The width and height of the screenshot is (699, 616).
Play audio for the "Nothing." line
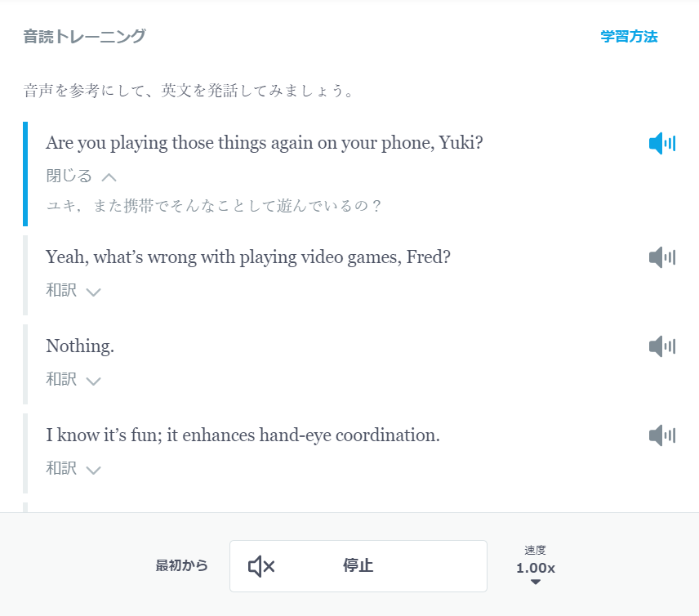663,346
